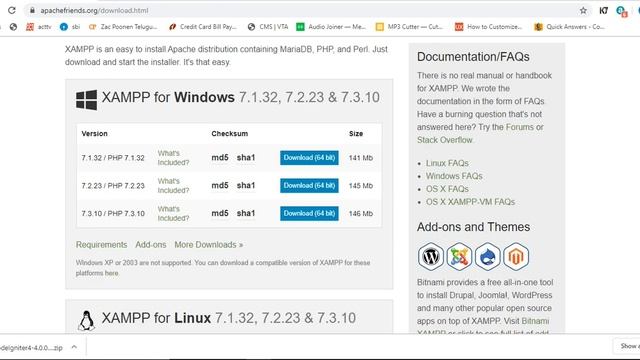
Task: Click the padlock icon in address bar
Action: [x=32, y=11]
